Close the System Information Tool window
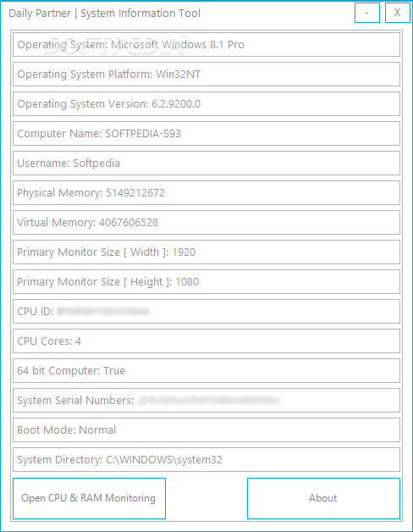This screenshot has width=413, height=532. [398, 13]
